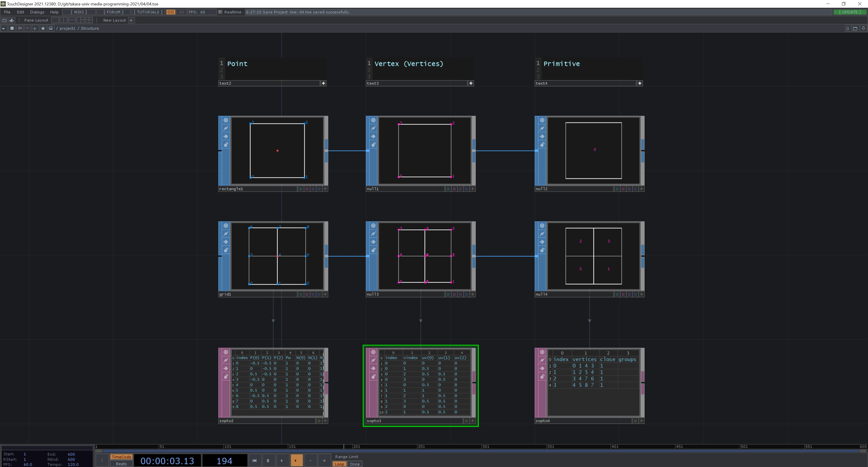Set range limit to Once
Screen dimensions: 868x467
click(354, 464)
